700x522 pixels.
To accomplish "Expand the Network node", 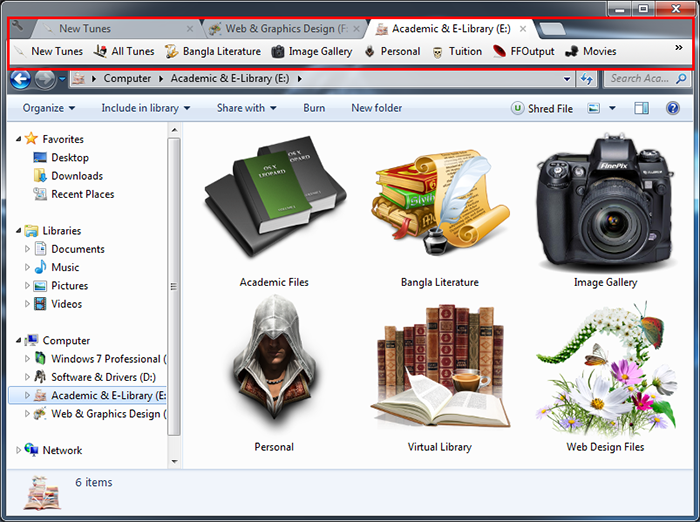I will [x=18, y=450].
